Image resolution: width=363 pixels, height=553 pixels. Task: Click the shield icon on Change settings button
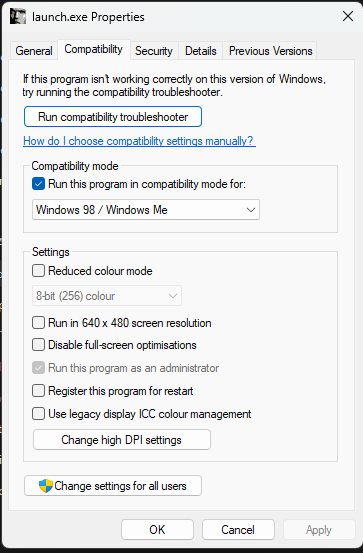coord(46,486)
